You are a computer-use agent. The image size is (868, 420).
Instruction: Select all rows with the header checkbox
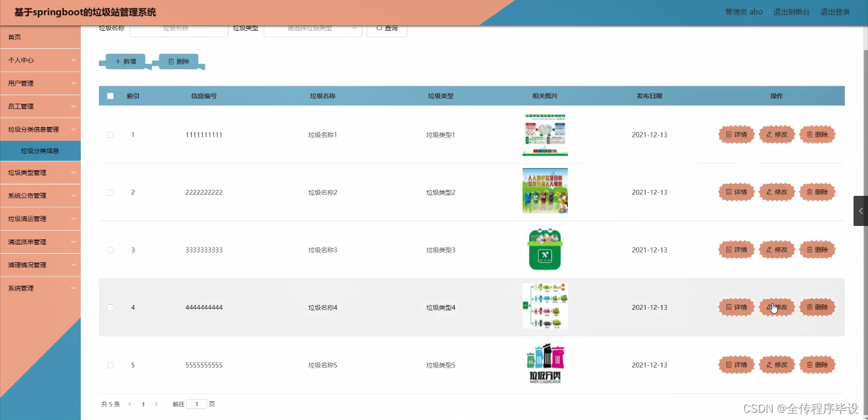(x=110, y=96)
